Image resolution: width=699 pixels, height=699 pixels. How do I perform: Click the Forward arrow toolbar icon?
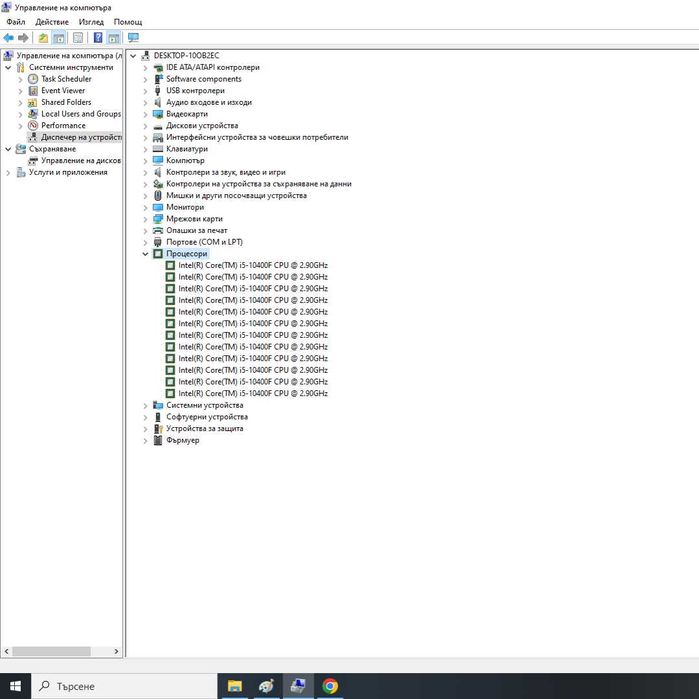point(23,38)
